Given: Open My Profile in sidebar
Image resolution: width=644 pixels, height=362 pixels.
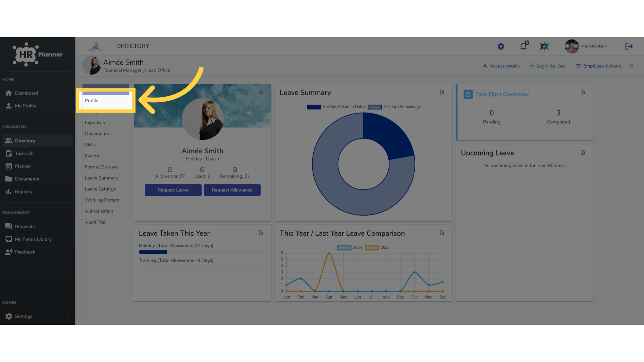Looking at the screenshot, I should pyautogui.click(x=37, y=106).
